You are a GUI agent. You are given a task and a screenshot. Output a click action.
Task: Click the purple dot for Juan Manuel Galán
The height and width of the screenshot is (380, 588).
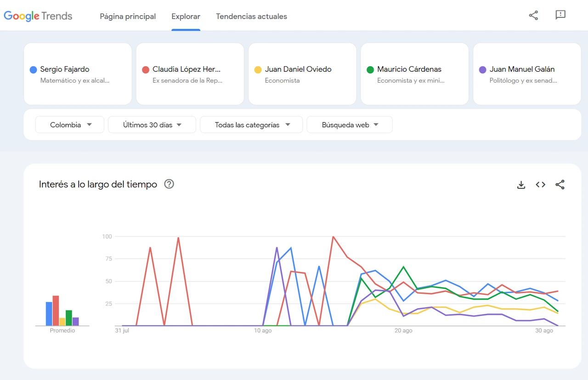click(x=482, y=70)
